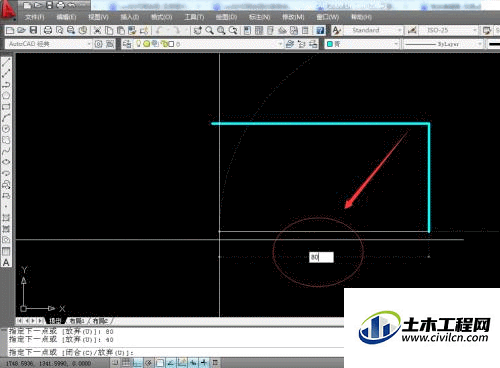Open the 格式(O) menu

pos(162,17)
